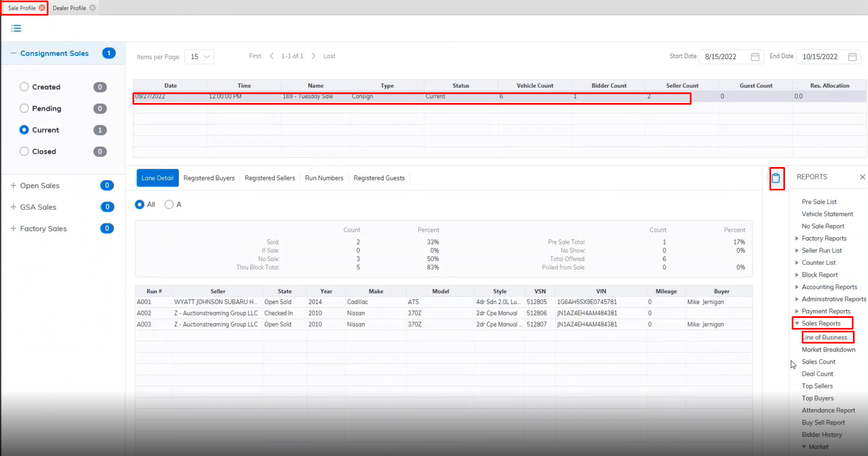
Task: Open the Line of Business report
Action: coord(826,337)
